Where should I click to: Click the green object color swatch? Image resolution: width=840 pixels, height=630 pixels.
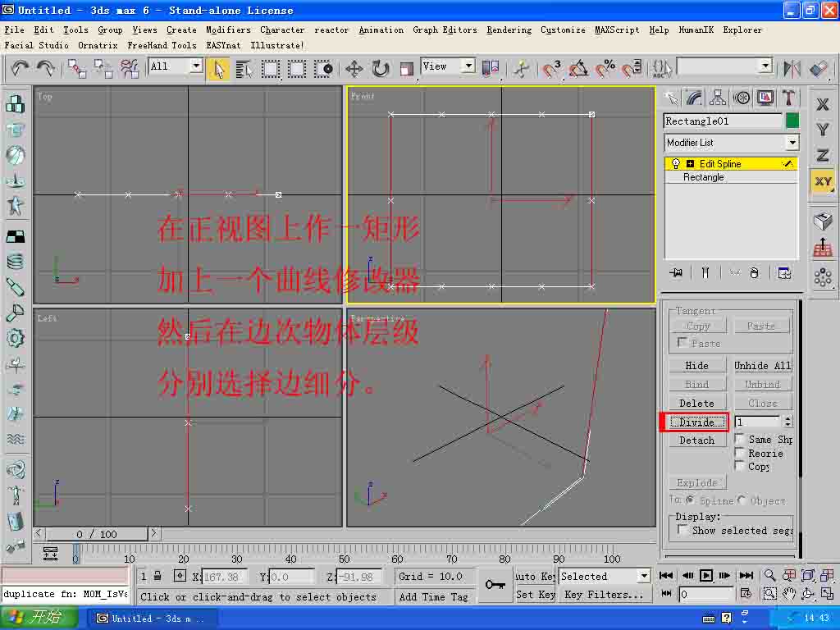tap(792, 121)
